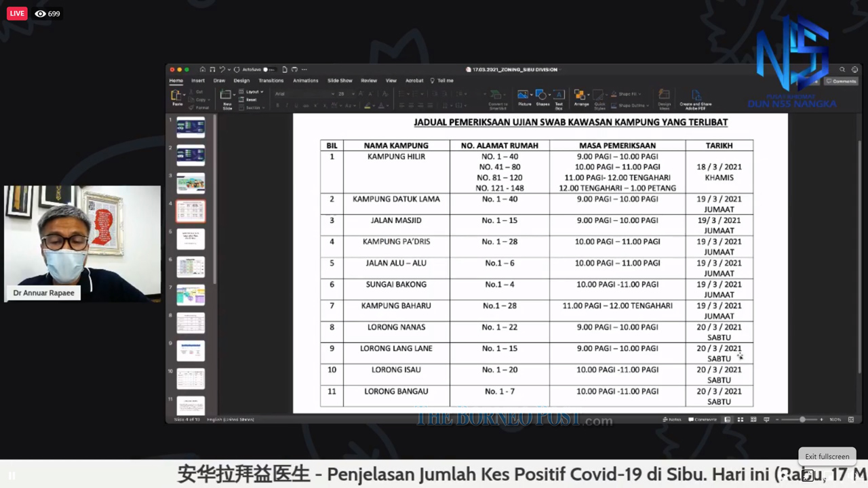This screenshot has height=488, width=868.
Task: Click the LORONG BANGAU table cell
Action: coord(396,396)
